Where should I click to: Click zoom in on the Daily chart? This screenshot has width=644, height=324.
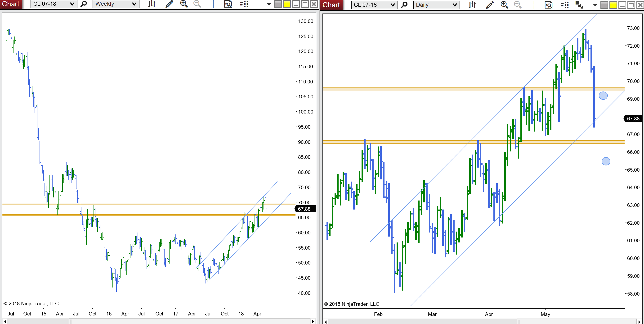pos(504,5)
